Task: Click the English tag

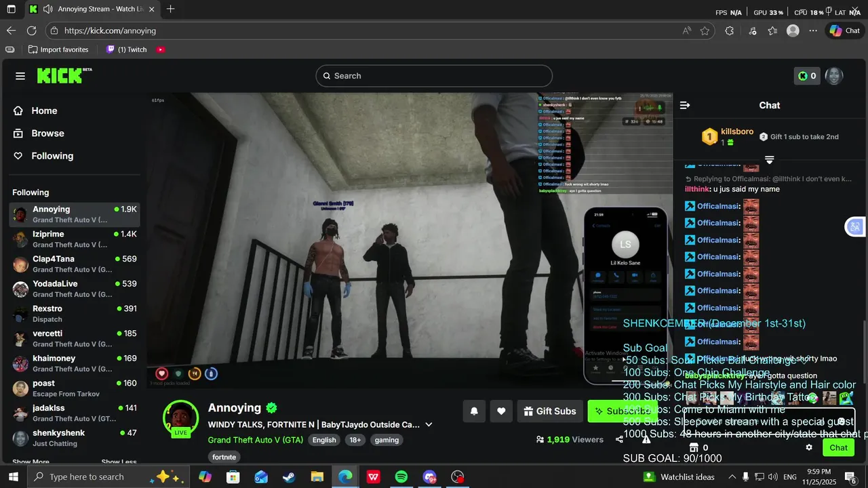Action: point(324,440)
